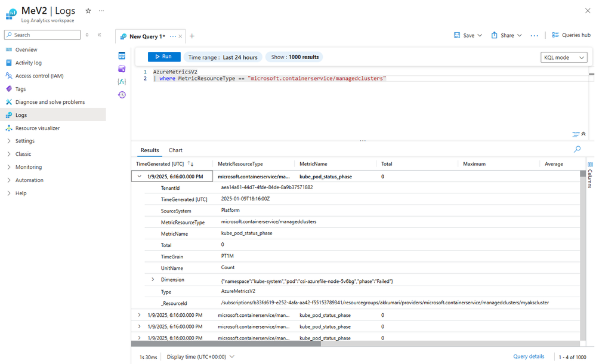This screenshot has height=364, width=596.
Task: Click the results horizontal scrollbar
Action: pyautogui.click(x=226, y=344)
